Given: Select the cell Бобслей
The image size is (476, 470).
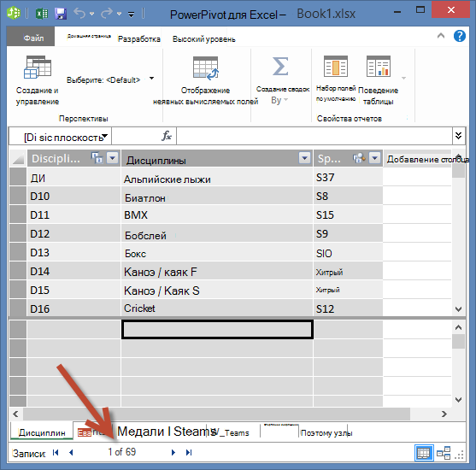Looking at the screenshot, I should (x=217, y=234).
